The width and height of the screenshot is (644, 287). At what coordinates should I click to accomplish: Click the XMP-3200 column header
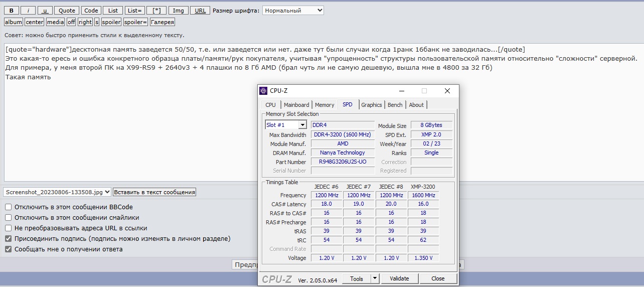click(x=423, y=187)
